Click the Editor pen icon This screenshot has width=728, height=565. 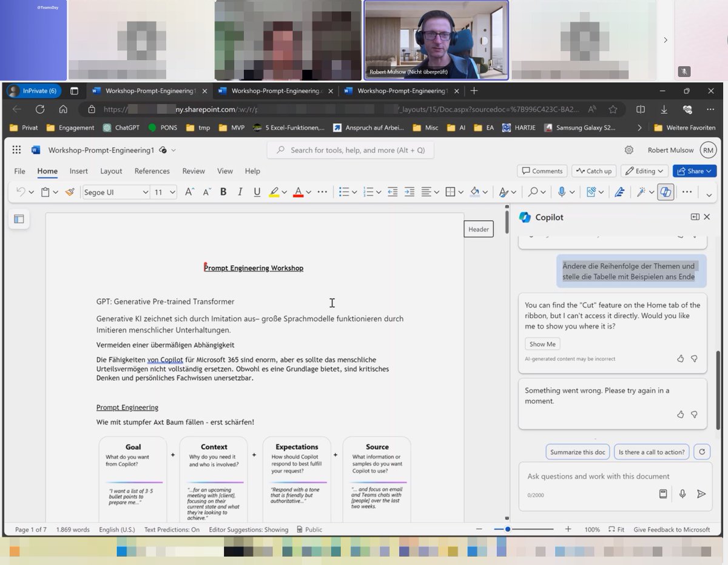(x=619, y=192)
